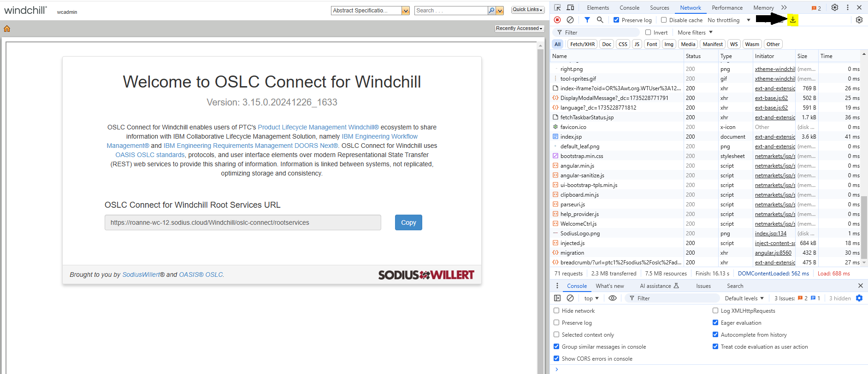Screen dimensions: 868x374
Task: Click the page scrollbar up arrow
Action: pyautogui.click(x=541, y=46)
